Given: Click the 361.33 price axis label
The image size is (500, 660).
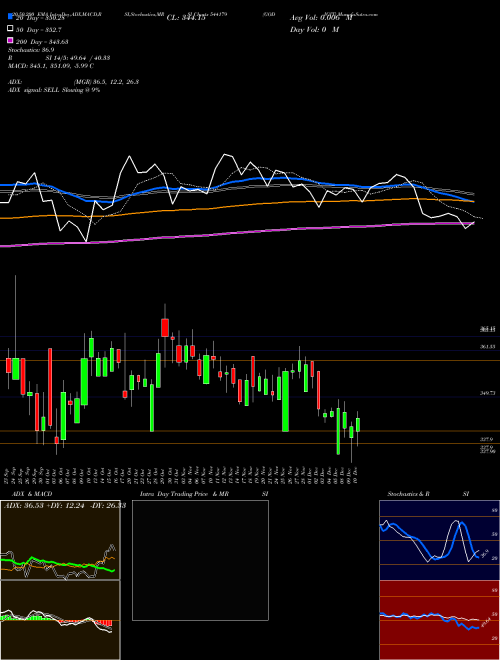Looking at the screenshot, I should point(487,347).
